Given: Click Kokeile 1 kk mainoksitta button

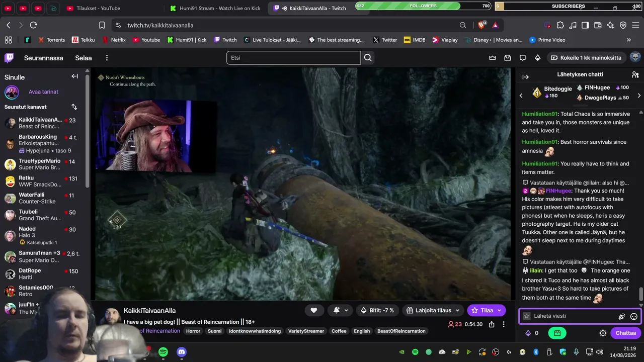Looking at the screenshot, I should pos(587,58).
